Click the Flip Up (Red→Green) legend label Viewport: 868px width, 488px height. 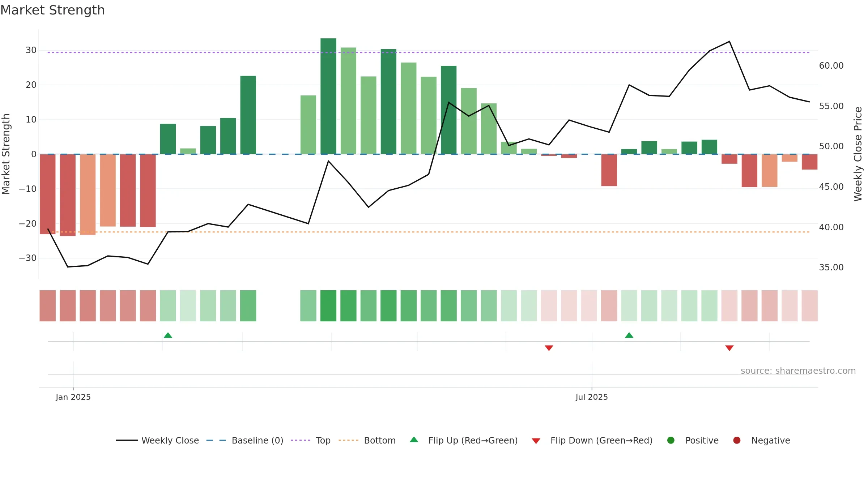(473, 440)
